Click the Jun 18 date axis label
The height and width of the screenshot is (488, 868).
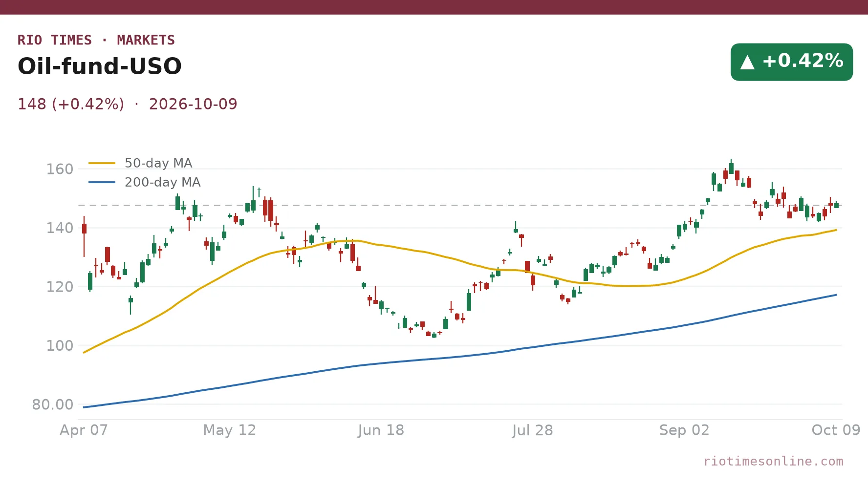point(381,430)
